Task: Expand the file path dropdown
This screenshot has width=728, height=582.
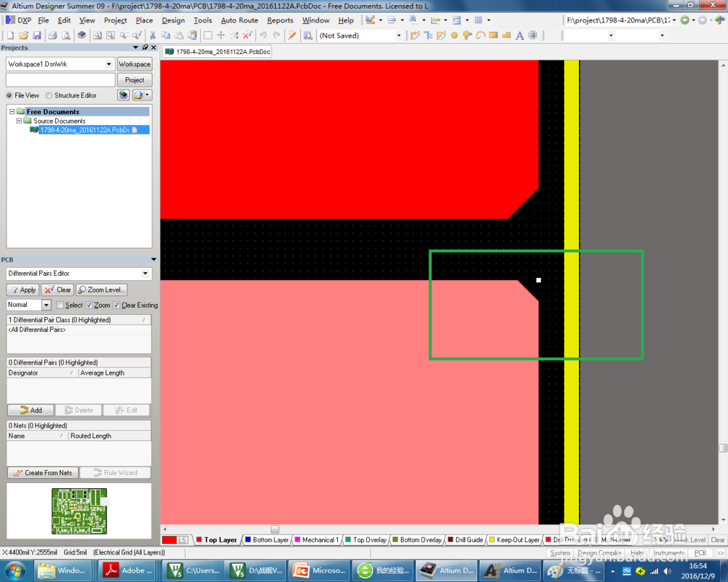Action: coord(674,20)
